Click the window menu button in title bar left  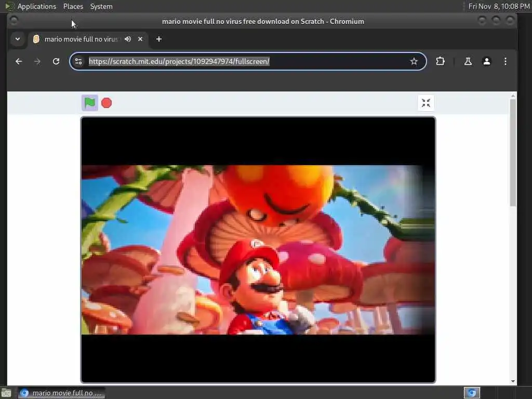click(14, 21)
